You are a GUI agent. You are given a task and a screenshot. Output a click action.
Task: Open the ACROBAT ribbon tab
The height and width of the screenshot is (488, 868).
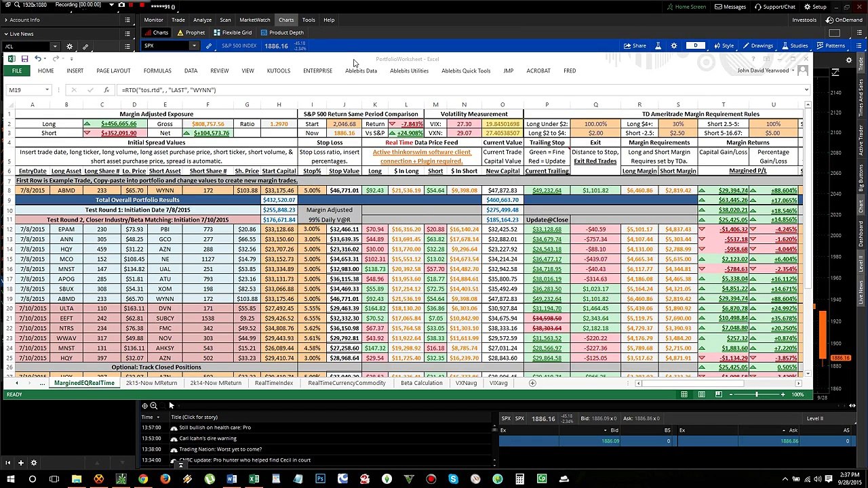(x=538, y=70)
